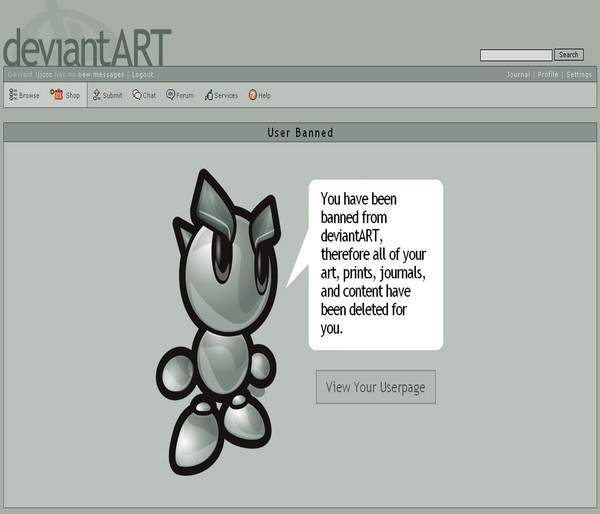Screen dimensions: 600x514
Task: Click the "User Banned" heading text
Action: (300, 133)
